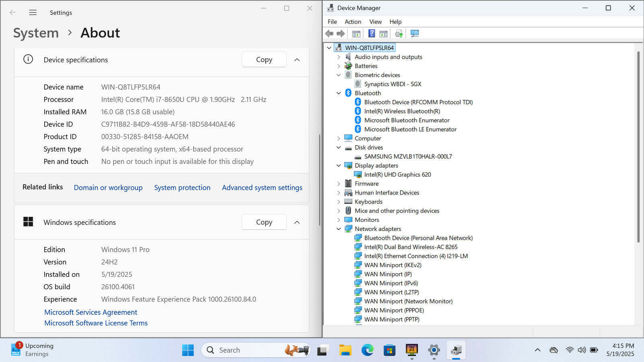Launch Microsoft Edge from the taskbar
This screenshot has width=644, height=362.
click(x=367, y=350)
